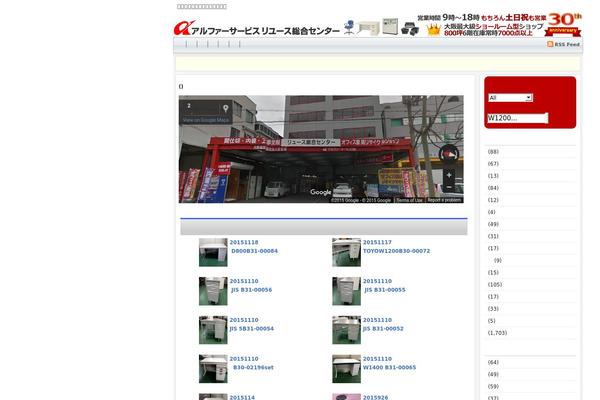Open the sidebar category with (13) items
Viewport: 600px width, 400px height.
(493, 176)
